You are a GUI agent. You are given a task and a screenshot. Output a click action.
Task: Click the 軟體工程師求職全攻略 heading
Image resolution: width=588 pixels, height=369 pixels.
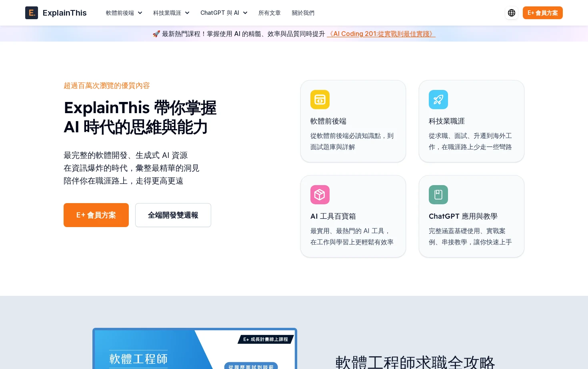click(415, 362)
